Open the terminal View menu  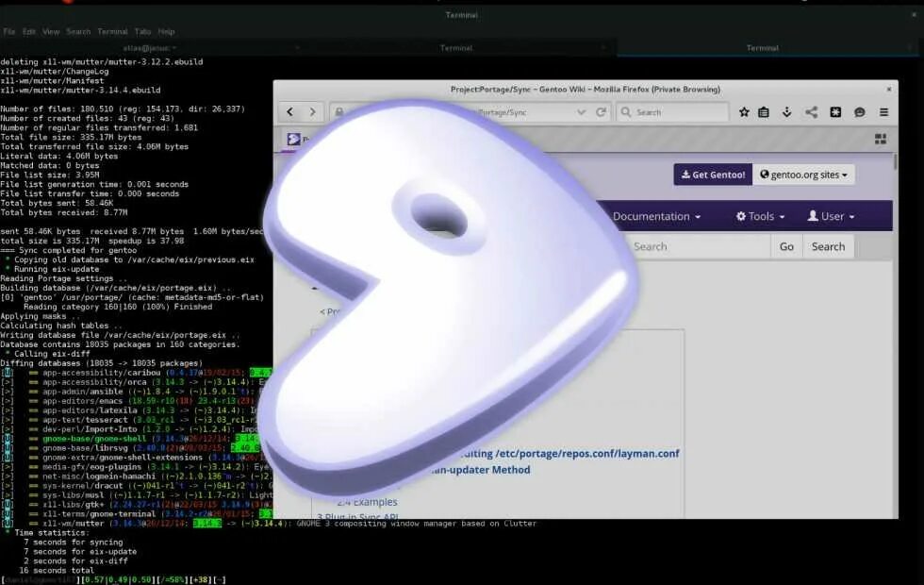point(51,32)
